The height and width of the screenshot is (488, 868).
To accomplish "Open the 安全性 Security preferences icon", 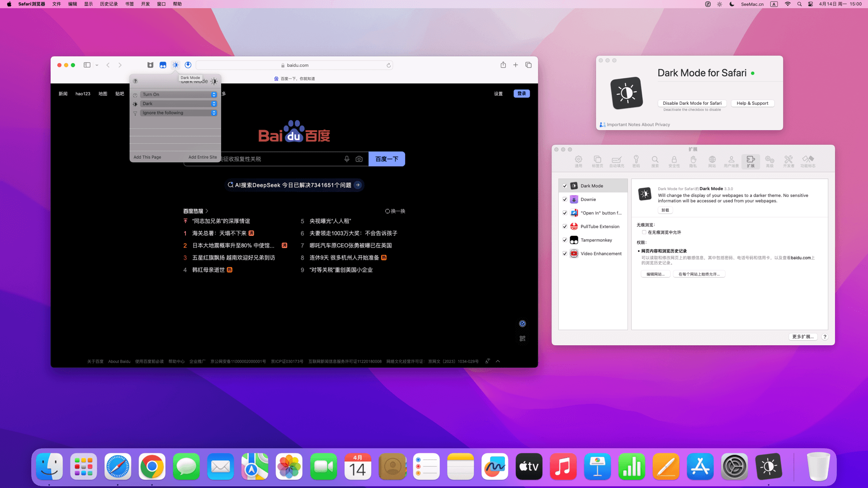I will tap(674, 161).
